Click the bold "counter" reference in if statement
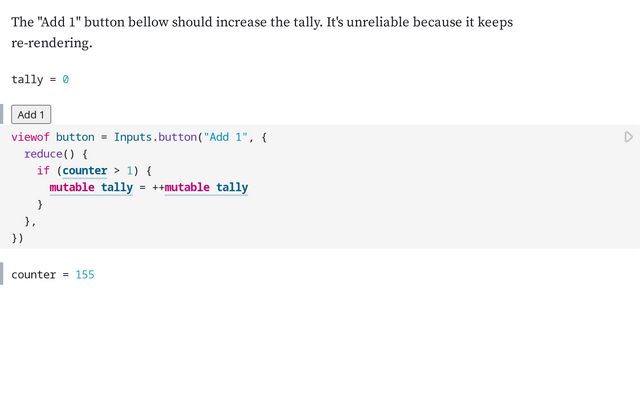 (84, 171)
